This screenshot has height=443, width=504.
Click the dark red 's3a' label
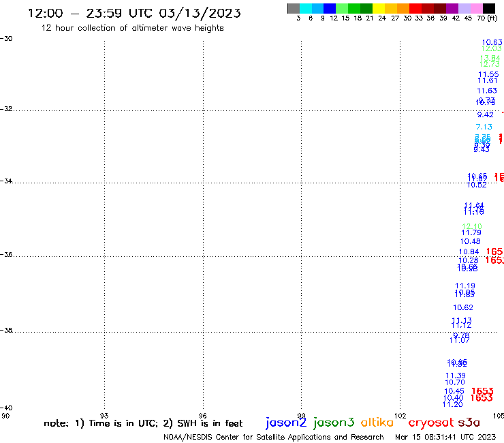click(469, 423)
